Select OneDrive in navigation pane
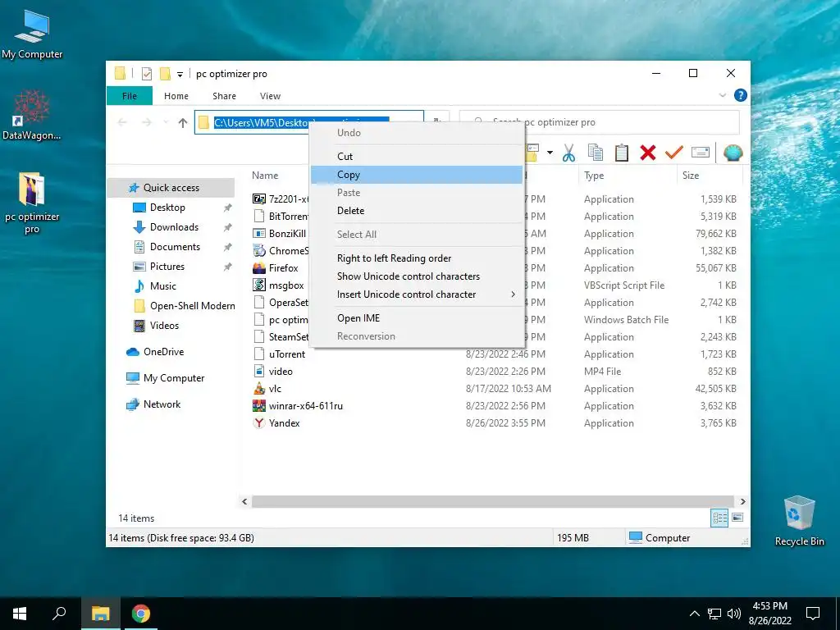Screen dimensions: 840x630 click(163, 352)
